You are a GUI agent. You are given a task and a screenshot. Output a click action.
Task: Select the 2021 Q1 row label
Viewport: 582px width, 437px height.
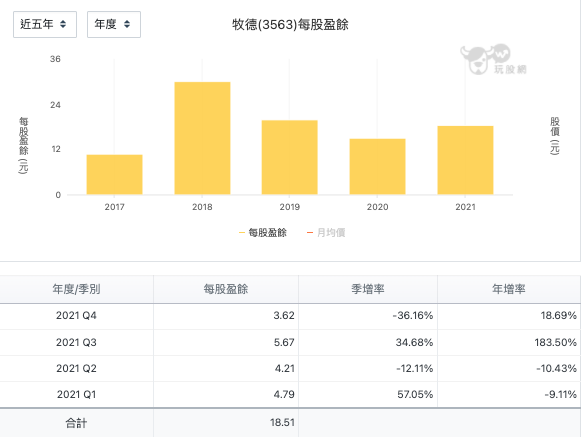click(x=76, y=394)
